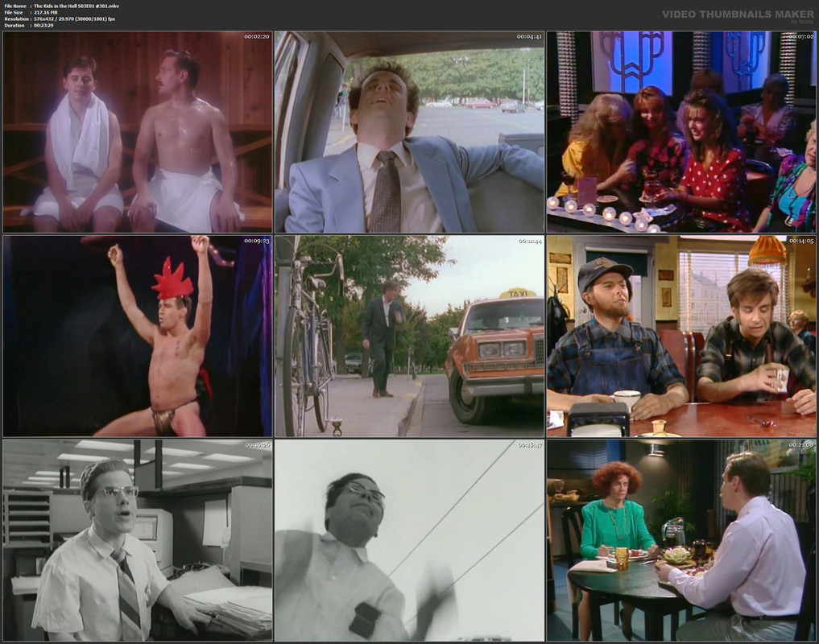The image size is (819, 644).
Task: Open the restaurant table couple thumbnail
Action: pyautogui.click(x=681, y=540)
